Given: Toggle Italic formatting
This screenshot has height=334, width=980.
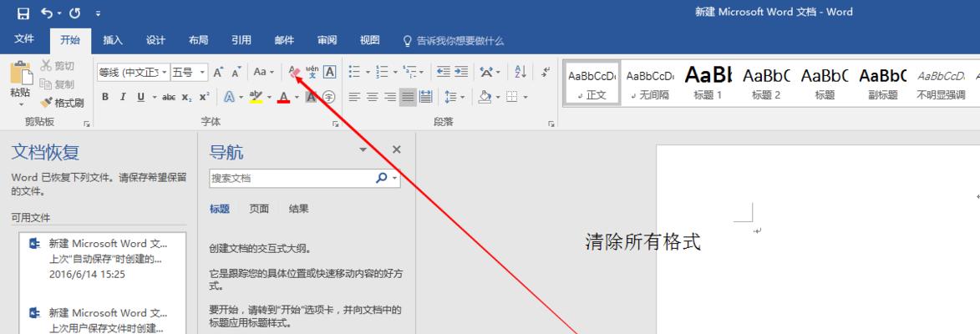Looking at the screenshot, I should click(123, 97).
